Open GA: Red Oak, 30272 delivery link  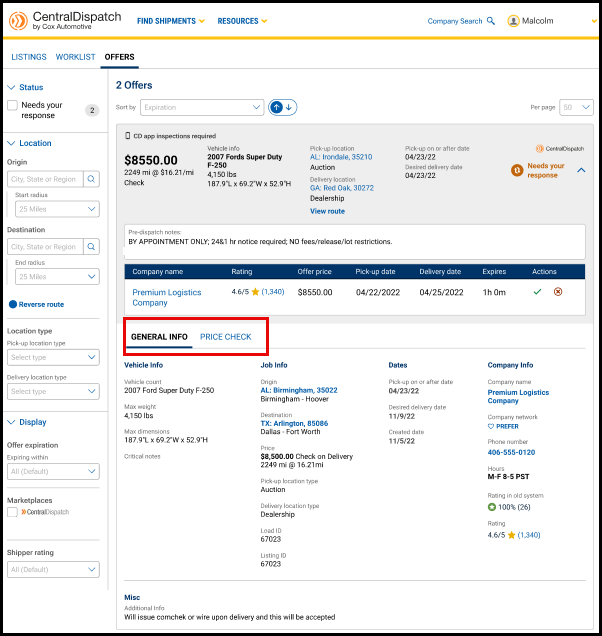(342, 188)
